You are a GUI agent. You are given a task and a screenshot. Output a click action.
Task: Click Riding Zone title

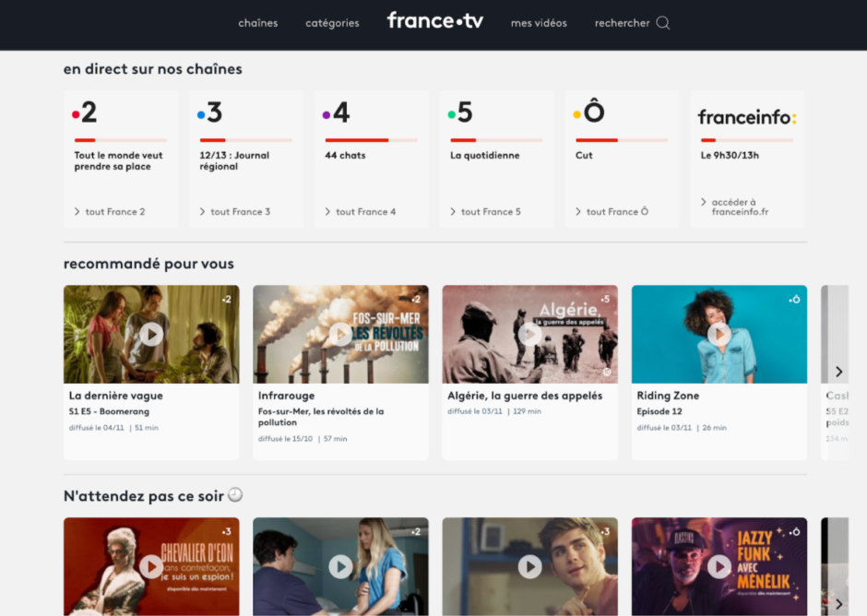[x=668, y=396]
